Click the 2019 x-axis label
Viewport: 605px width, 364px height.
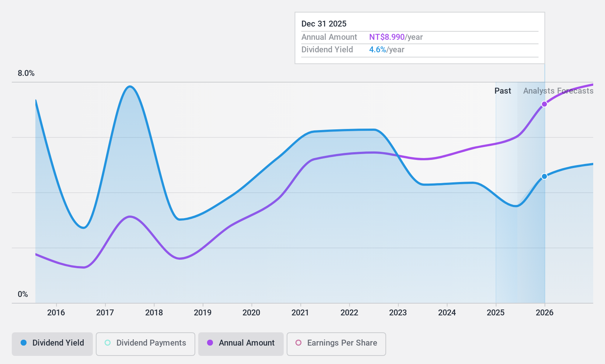tap(203, 313)
